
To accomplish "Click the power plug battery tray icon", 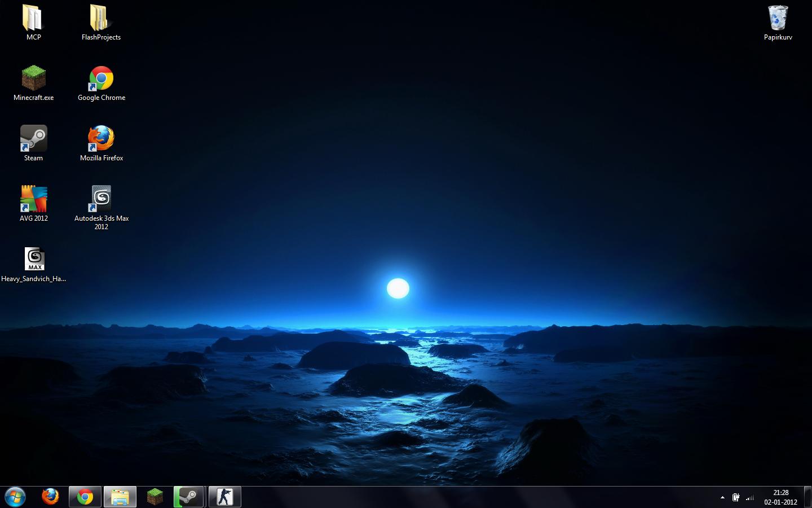I will click(736, 497).
